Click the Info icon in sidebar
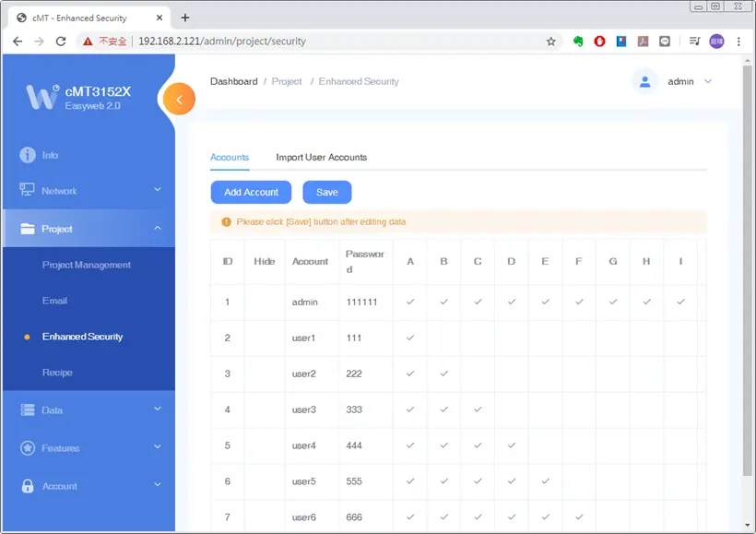Image resolution: width=756 pixels, height=534 pixels. (28, 155)
